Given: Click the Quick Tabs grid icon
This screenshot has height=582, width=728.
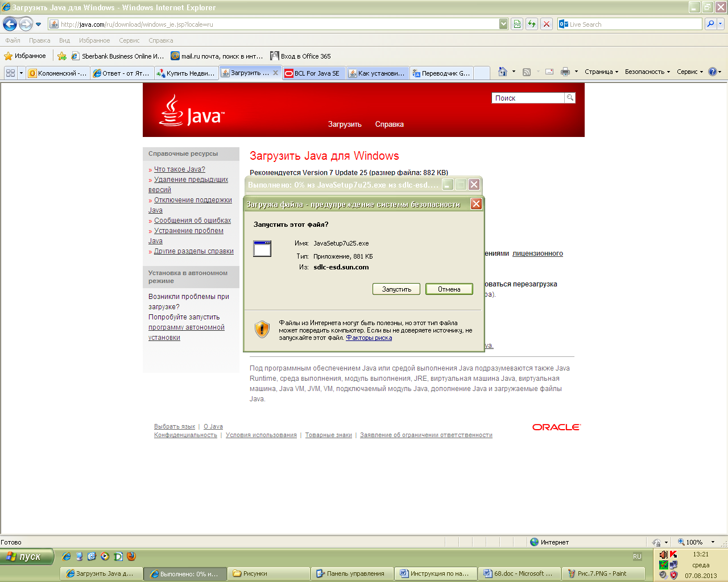Looking at the screenshot, I should (x=10, y=73).
